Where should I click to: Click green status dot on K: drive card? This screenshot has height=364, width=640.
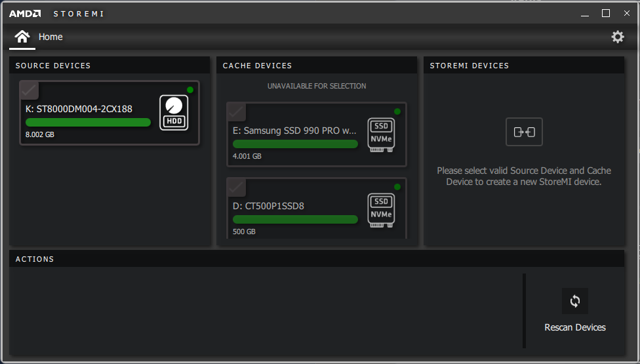[x=190, y=90]
